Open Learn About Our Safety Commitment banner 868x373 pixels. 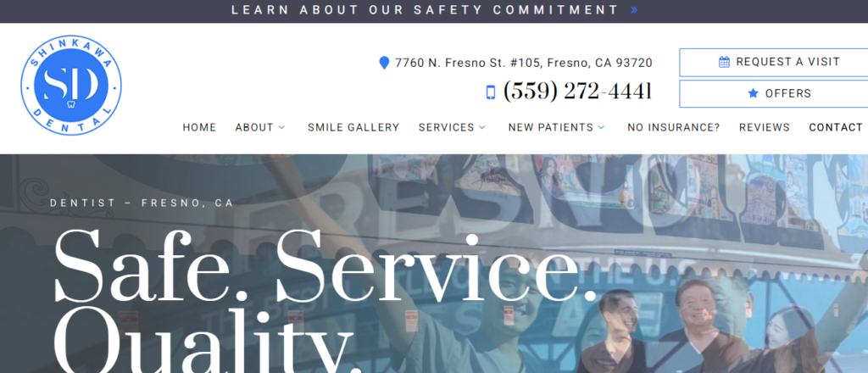click(x=434, y=10)
